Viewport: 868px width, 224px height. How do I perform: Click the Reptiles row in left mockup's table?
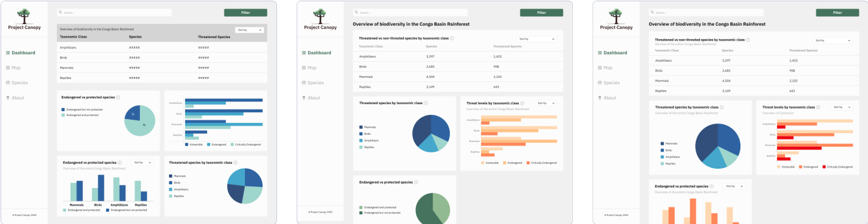pyautogui.click(x=162, y=78)
